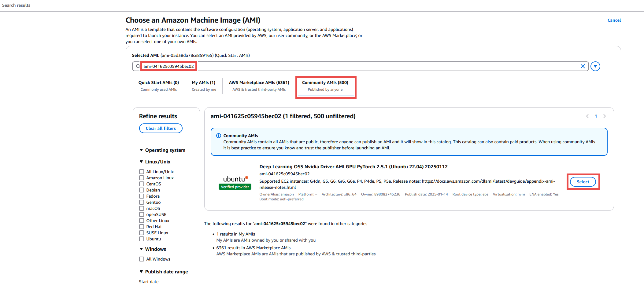Clear the AMI search field with the X icon
The image size is (644, 285).
(x=583, y=66)
